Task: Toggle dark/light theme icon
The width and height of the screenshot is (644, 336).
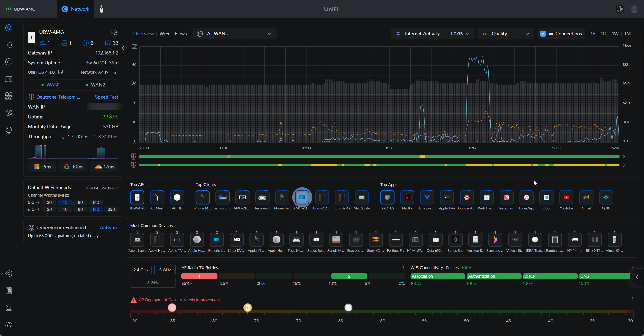Action: 619,9
